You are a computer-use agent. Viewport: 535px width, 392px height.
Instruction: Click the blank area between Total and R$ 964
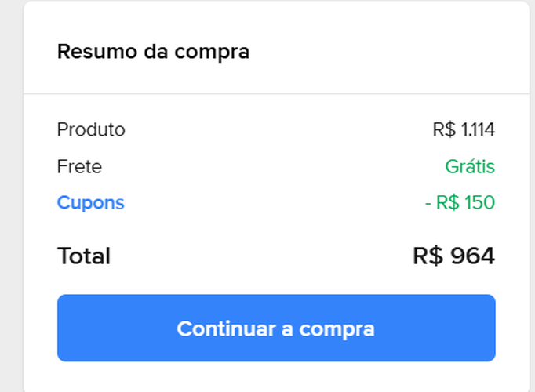pos(259,256)
